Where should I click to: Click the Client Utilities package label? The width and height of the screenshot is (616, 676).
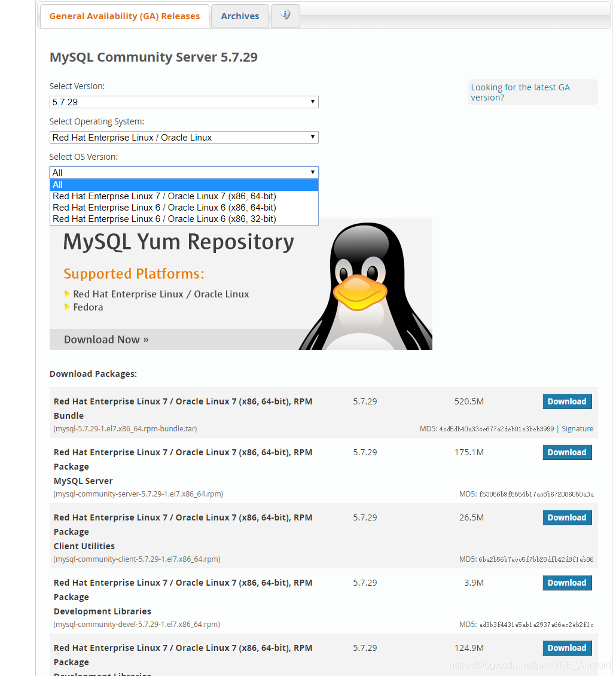(x=84, y=546)
